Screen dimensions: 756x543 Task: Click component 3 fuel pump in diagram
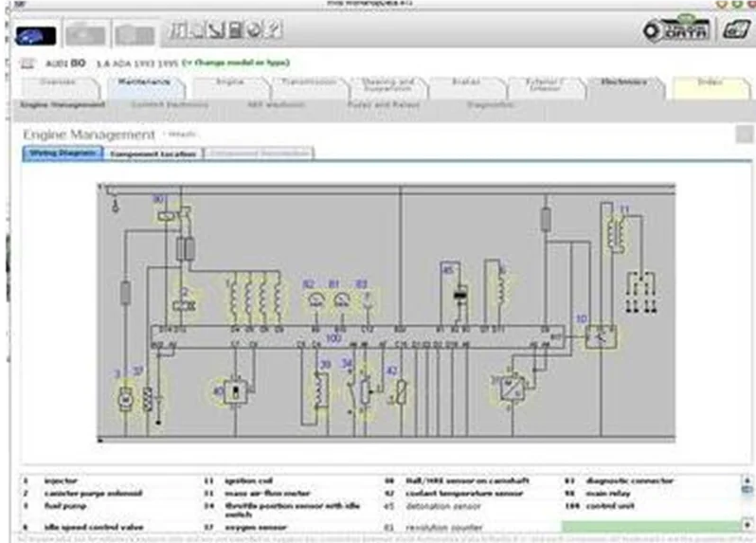125,399
